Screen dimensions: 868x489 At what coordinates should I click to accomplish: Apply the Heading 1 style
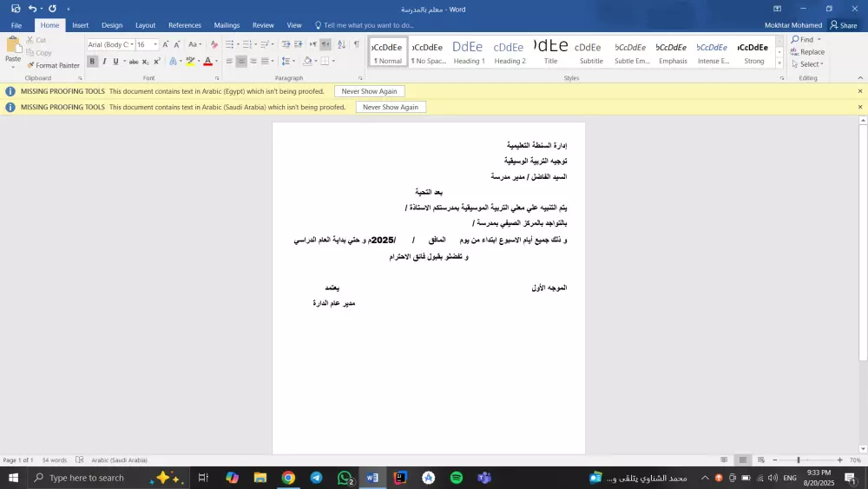(469, 52)
